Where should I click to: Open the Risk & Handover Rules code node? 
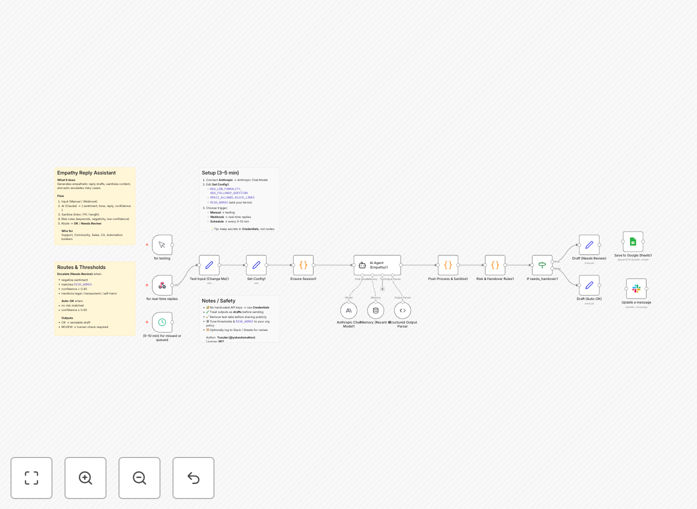coord(495,265)
